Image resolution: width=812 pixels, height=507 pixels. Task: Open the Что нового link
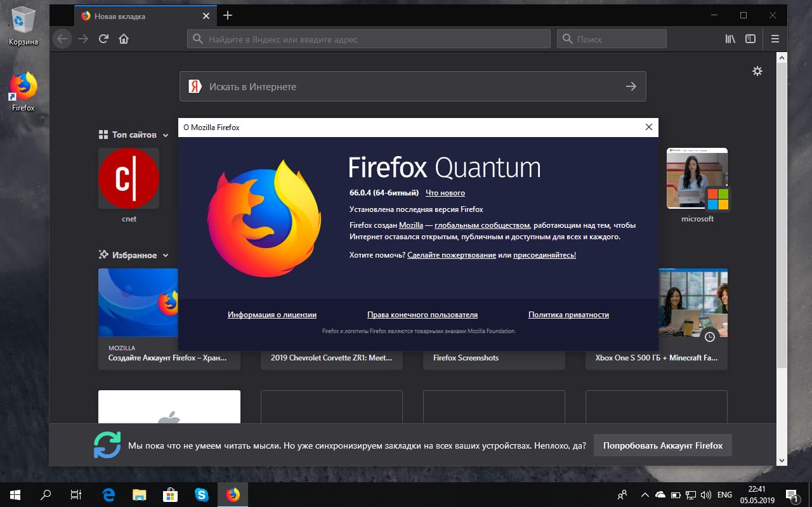pyautogui.click(x=445, y=193)
